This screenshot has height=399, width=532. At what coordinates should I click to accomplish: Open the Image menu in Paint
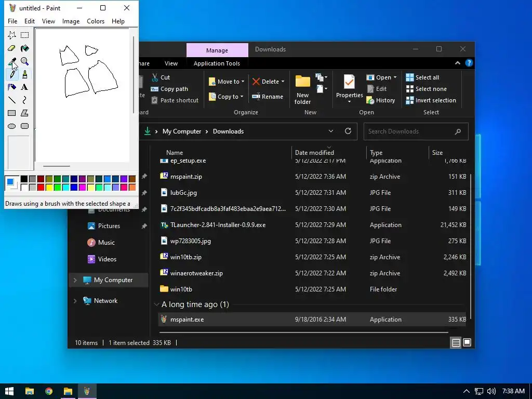[x=71, y=21]
